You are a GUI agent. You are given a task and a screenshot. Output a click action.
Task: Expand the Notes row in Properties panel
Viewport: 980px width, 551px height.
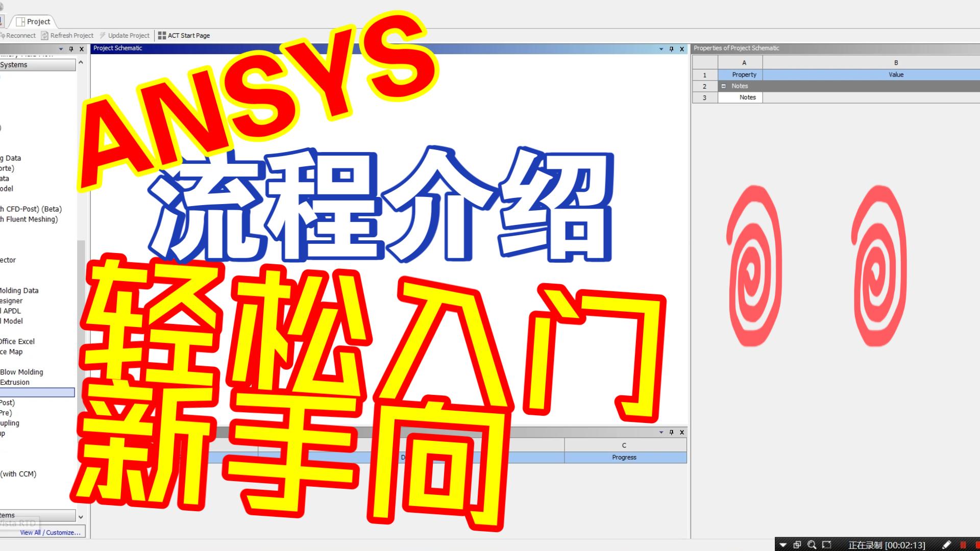click(723, 86)
